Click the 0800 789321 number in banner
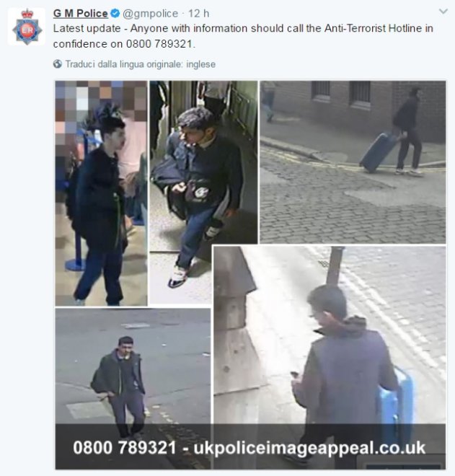 125,447
